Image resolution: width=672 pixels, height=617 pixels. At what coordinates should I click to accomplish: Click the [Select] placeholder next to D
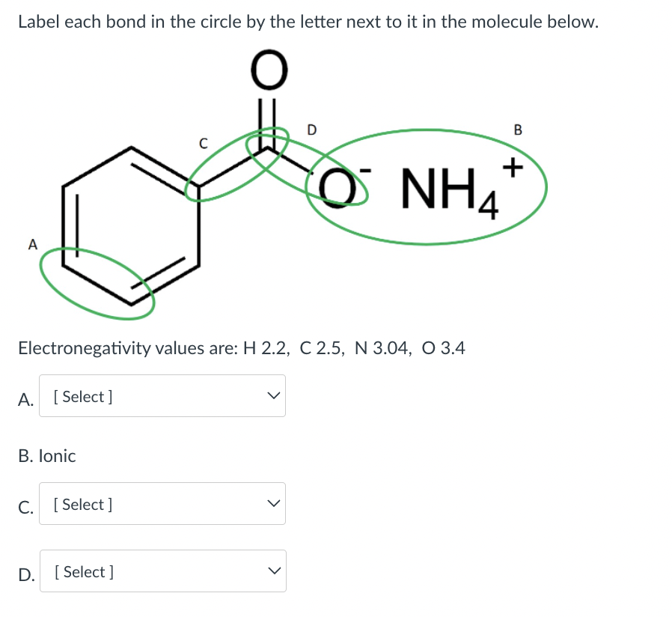pos(81,571)
